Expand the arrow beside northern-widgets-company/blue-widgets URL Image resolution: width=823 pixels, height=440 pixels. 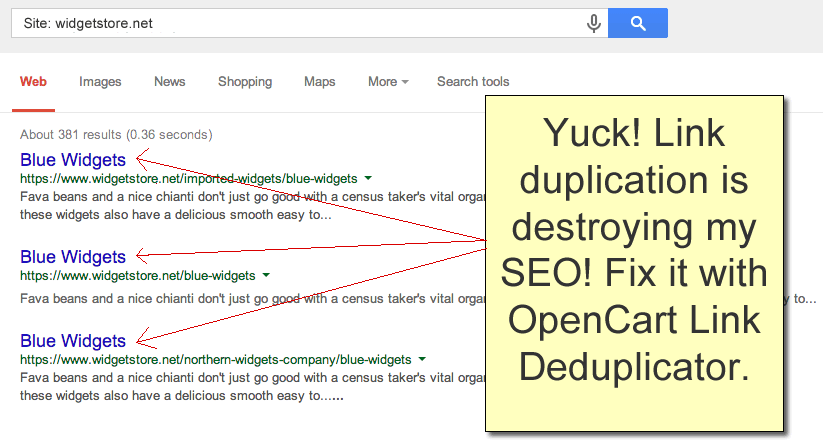click(422, 360)
